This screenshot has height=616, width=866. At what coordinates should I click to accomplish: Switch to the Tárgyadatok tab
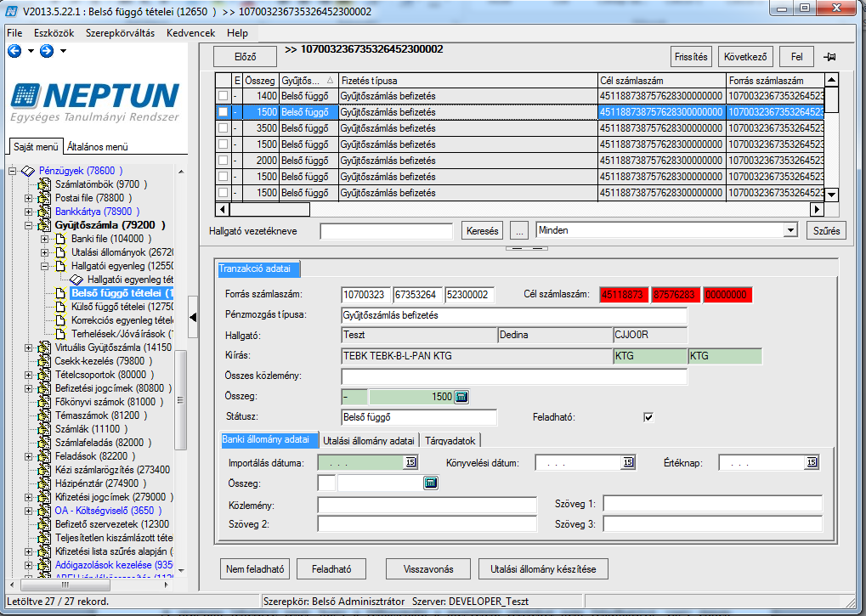click(450, 441)
